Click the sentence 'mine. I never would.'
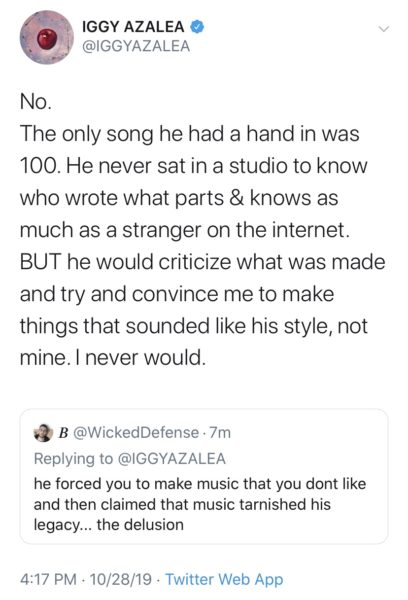This screenshot has height=600, width=408. [x=113, y=358]
